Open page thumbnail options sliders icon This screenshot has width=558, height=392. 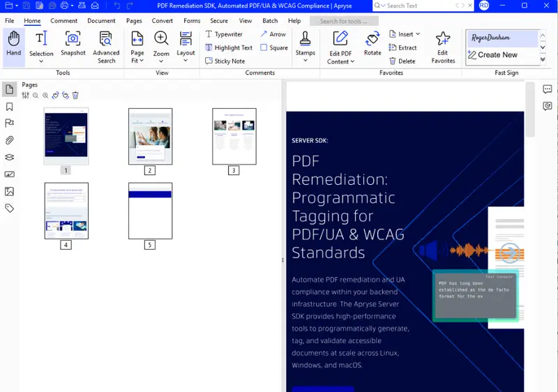coord(25,96)
